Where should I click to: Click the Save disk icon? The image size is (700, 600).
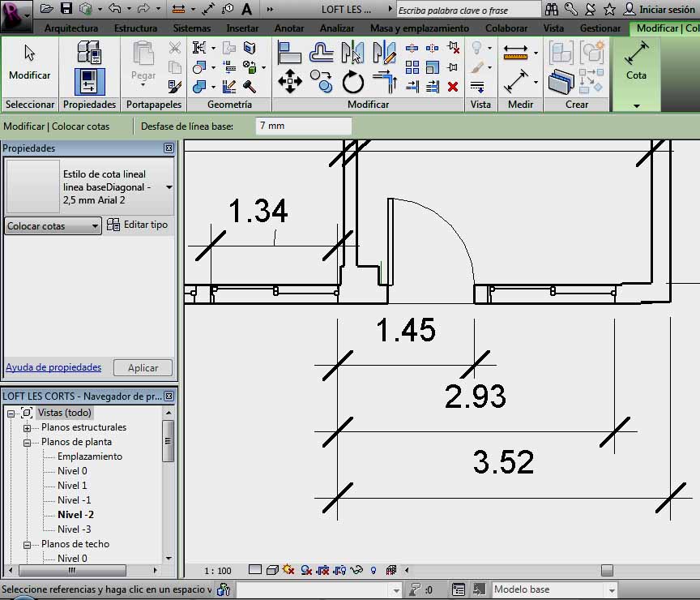tap(66, 9)
